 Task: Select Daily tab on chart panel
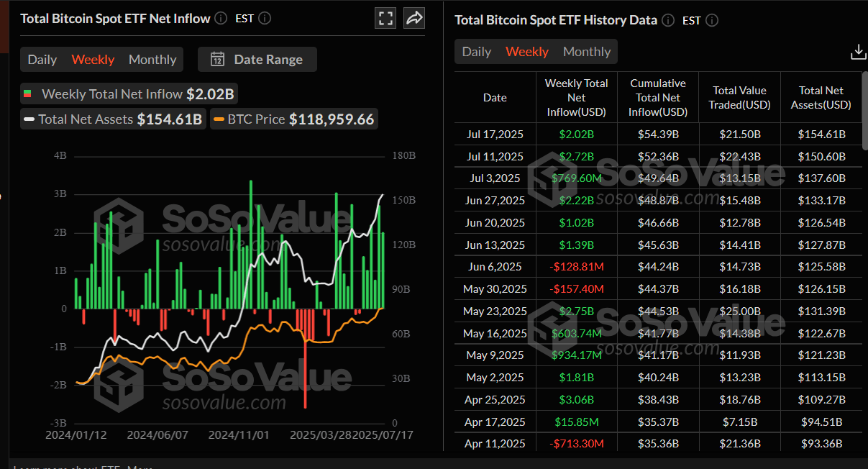(42, 60)
